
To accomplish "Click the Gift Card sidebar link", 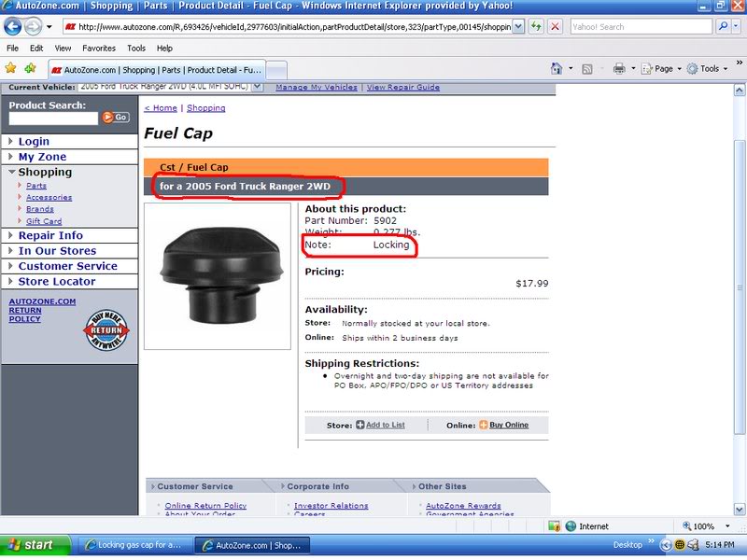I will coord(44,221).
